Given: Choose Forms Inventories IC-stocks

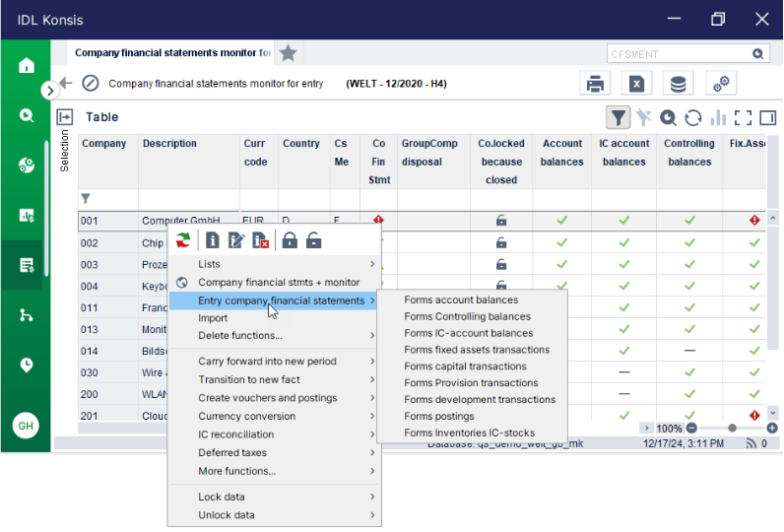Looking at the screenshot, I should (x=473, y=433).
